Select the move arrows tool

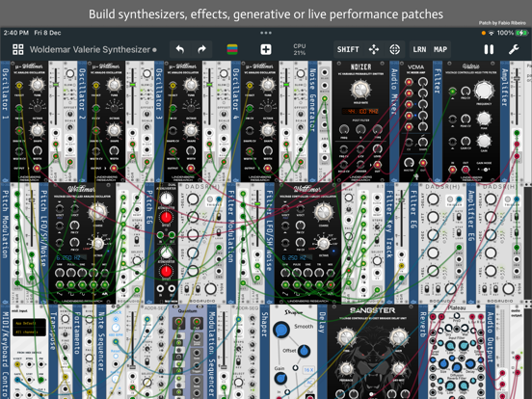374,49
